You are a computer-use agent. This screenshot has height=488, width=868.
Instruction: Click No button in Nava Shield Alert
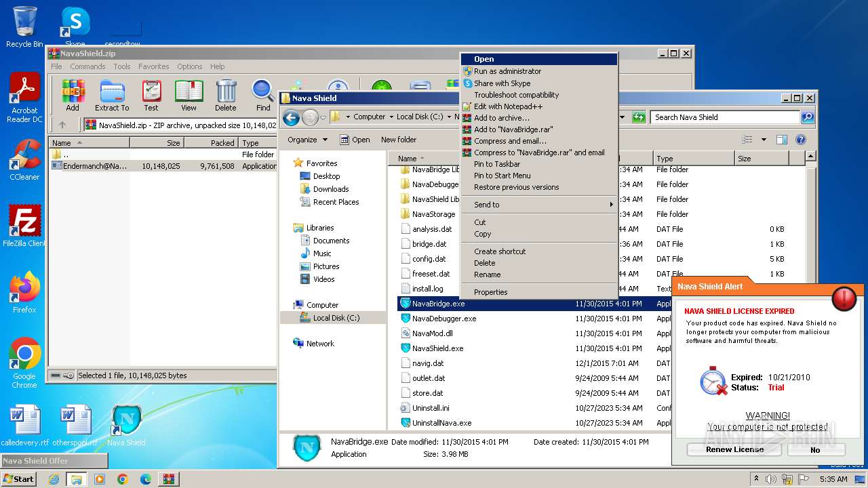816,449
